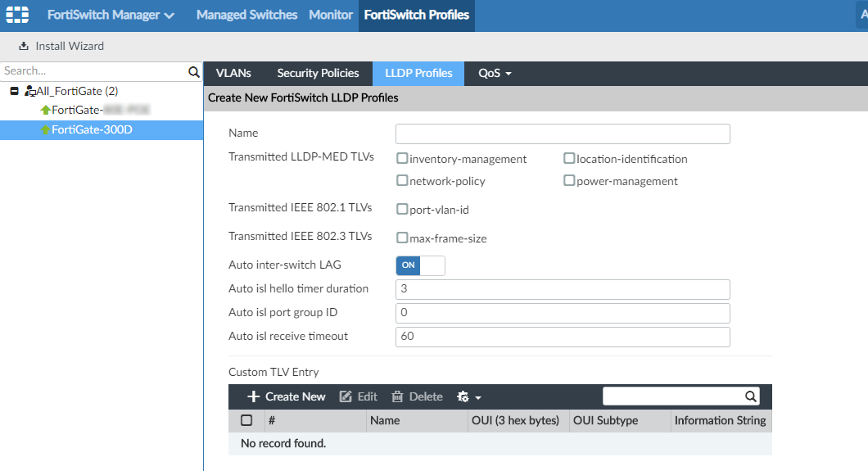868x471 pixels.
Task: Click the Custom TLV search magnifier icon
Action: pos(750,396)
